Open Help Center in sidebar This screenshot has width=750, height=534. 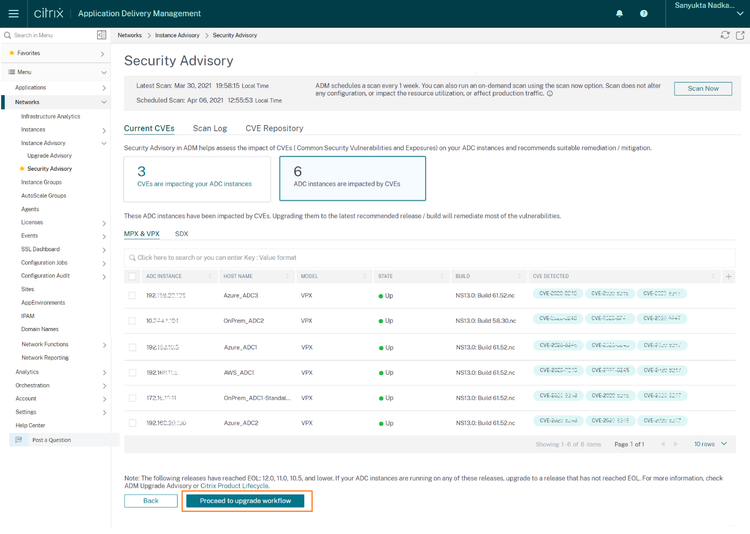pyautogui.click(x=30, y=425)
